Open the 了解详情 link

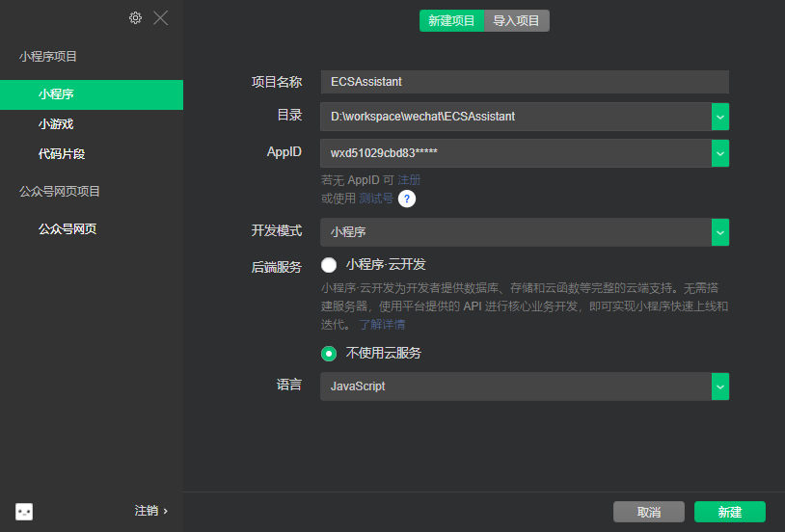tap(382, 325)
